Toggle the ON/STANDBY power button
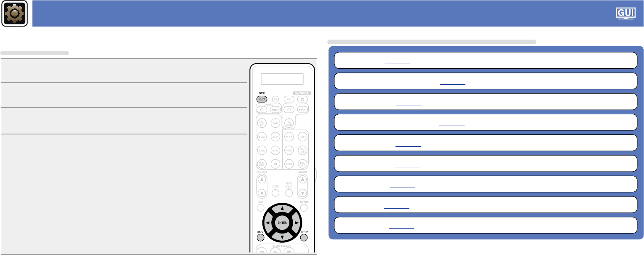 coord(302,99)
